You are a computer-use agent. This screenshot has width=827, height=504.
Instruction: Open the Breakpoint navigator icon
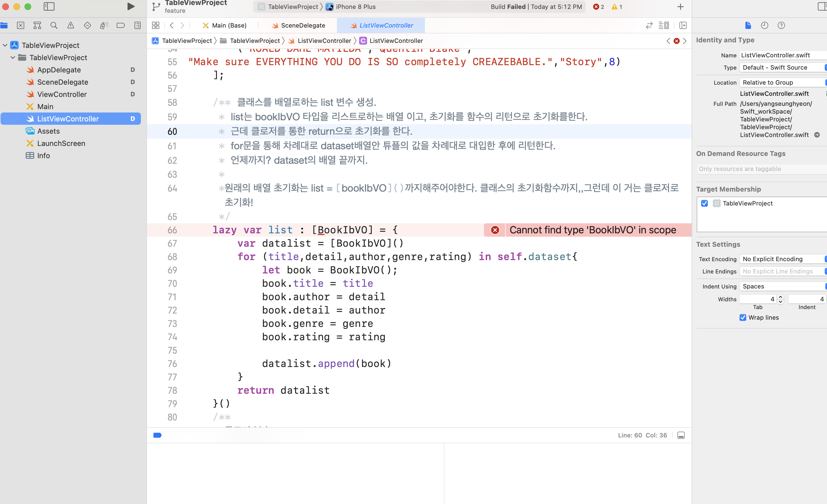121,25
